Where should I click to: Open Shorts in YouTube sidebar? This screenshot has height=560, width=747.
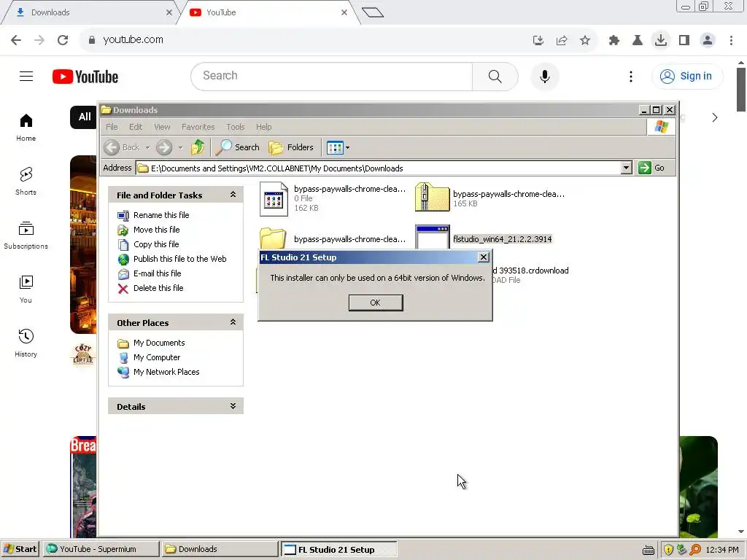click(26, 182)
